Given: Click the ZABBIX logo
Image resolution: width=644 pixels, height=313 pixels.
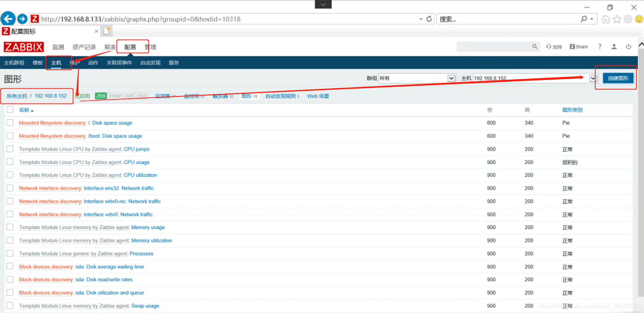Looking at the screenshot, I should (24, 47).
